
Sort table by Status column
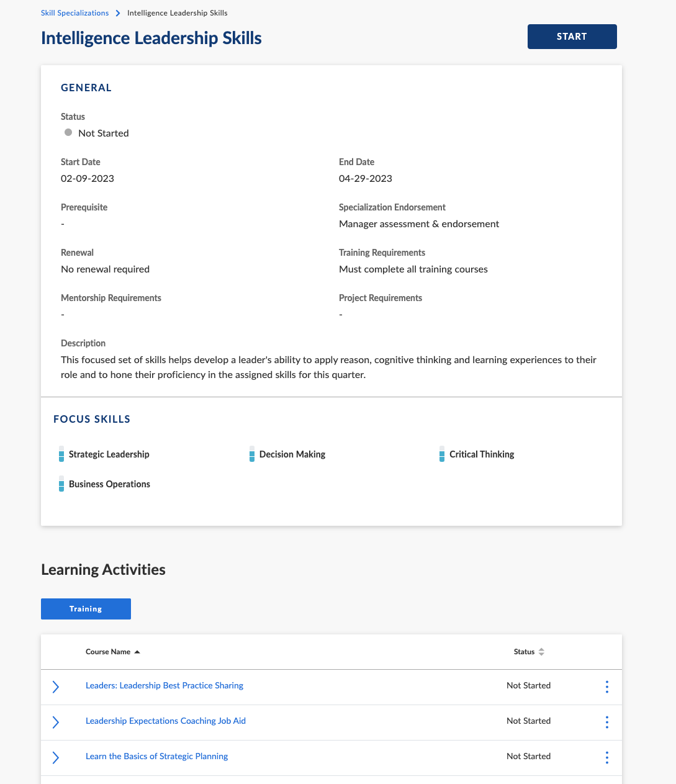tap(529, 652)
